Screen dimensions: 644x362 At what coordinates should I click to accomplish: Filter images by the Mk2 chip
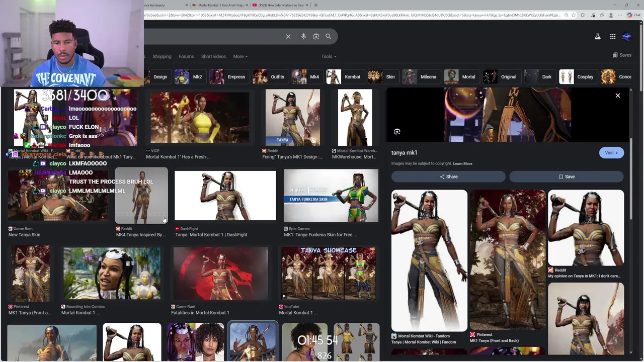pos(190,77)
